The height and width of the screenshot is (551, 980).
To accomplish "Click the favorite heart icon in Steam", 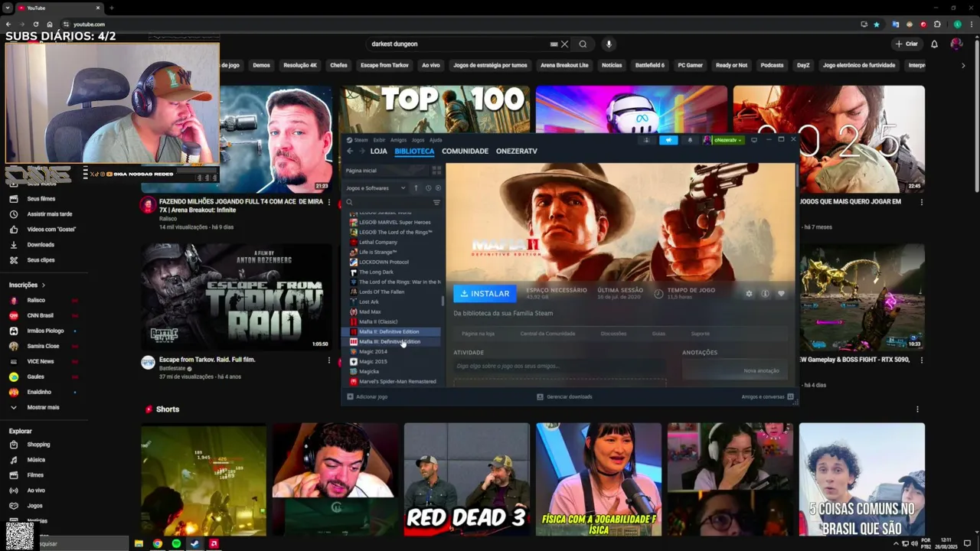I will coord(781,293).
